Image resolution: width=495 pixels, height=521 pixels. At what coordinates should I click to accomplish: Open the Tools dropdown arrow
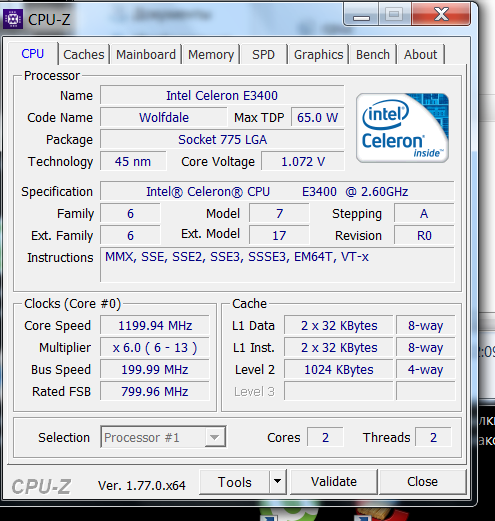coord(277,481)
